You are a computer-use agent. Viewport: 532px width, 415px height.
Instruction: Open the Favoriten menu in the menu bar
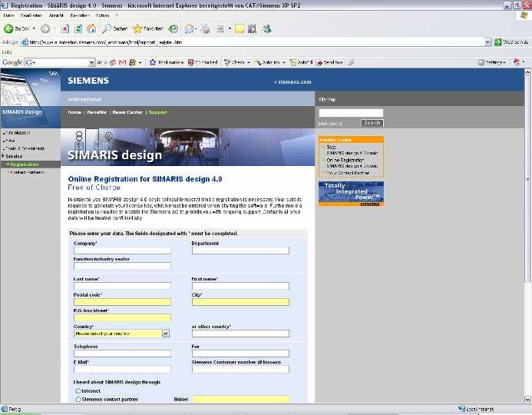click(80, 15)
